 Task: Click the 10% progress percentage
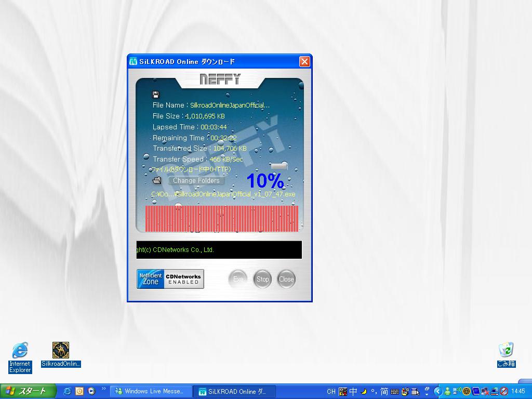[265, 181]
